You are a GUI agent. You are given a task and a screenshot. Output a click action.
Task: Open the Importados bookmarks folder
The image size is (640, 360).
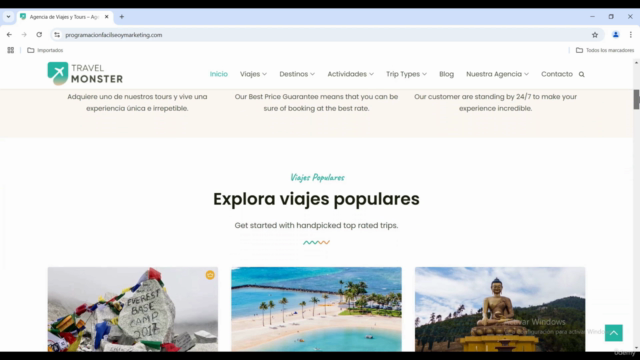click(45, 50)
